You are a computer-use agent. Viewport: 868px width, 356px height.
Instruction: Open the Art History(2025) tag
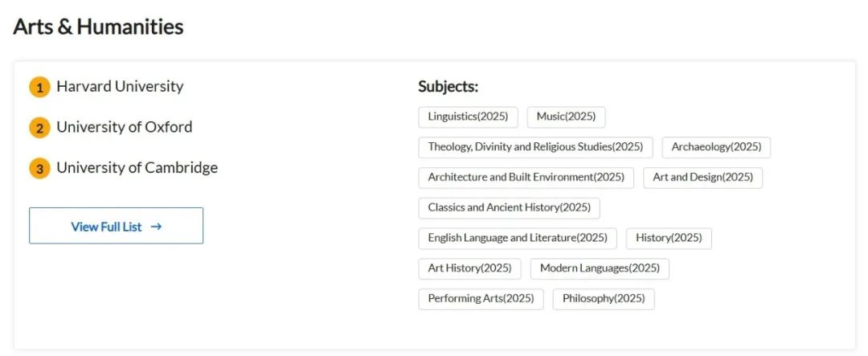(469, 268)
